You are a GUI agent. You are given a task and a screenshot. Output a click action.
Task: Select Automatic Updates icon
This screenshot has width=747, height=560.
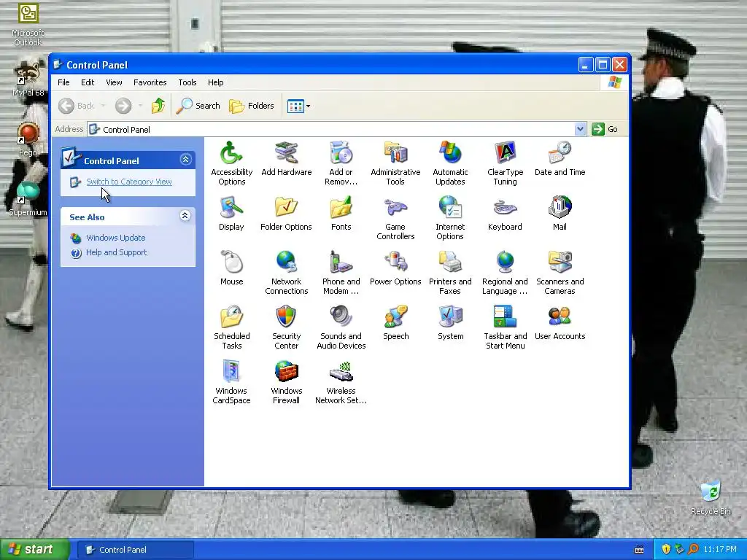point(450,163)
